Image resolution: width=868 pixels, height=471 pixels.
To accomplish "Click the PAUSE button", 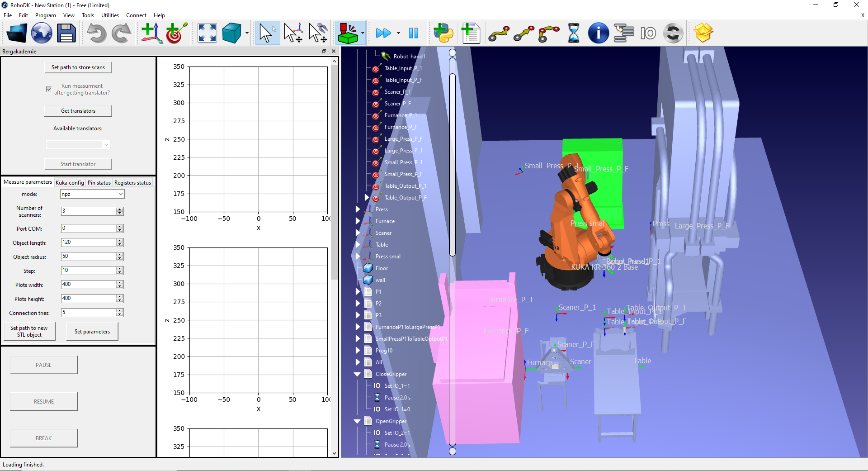I will tap(44, 365).
